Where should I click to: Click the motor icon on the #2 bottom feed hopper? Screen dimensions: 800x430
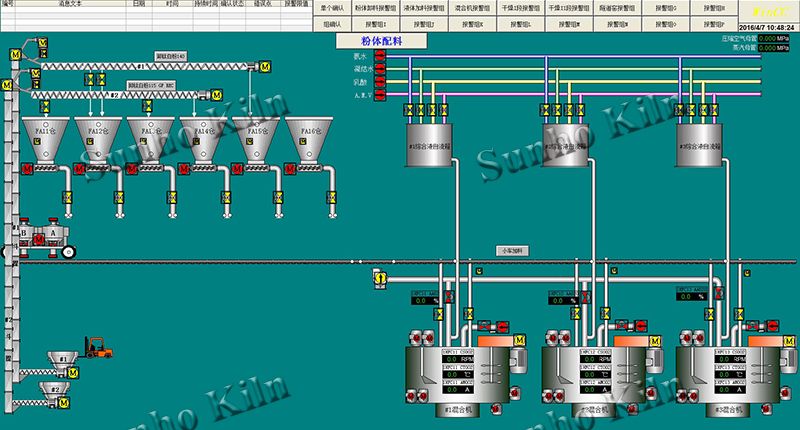(x=64, y=403)
